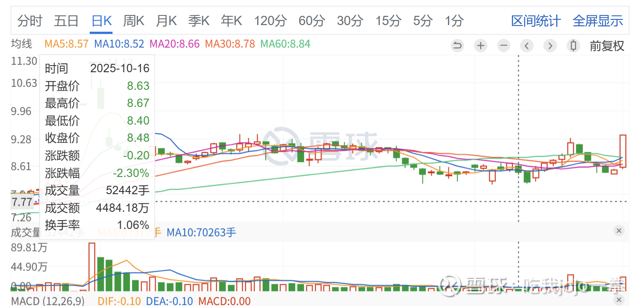The image size is (644, 306).
Task: Click the MA30:8.78 legend label
Action: [x=230, y=44]
